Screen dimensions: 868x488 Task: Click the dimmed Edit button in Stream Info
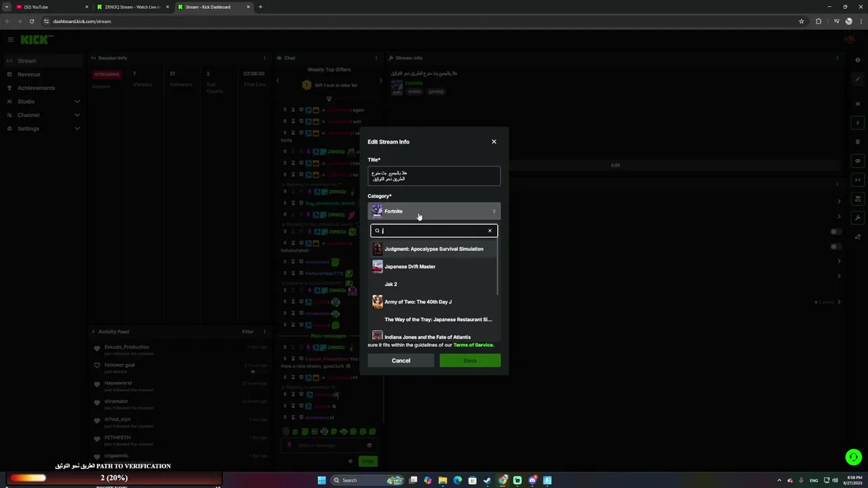pyautogui.click(x=615, y=165)
